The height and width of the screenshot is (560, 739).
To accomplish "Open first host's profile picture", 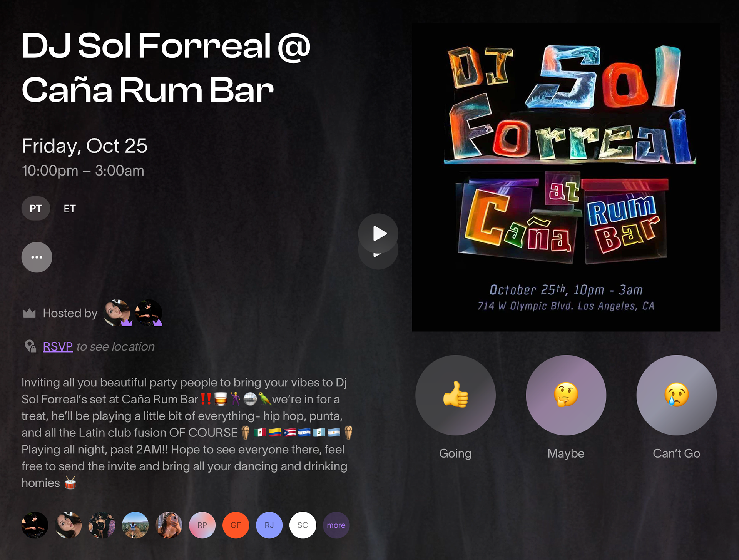I will pos(117,313).
